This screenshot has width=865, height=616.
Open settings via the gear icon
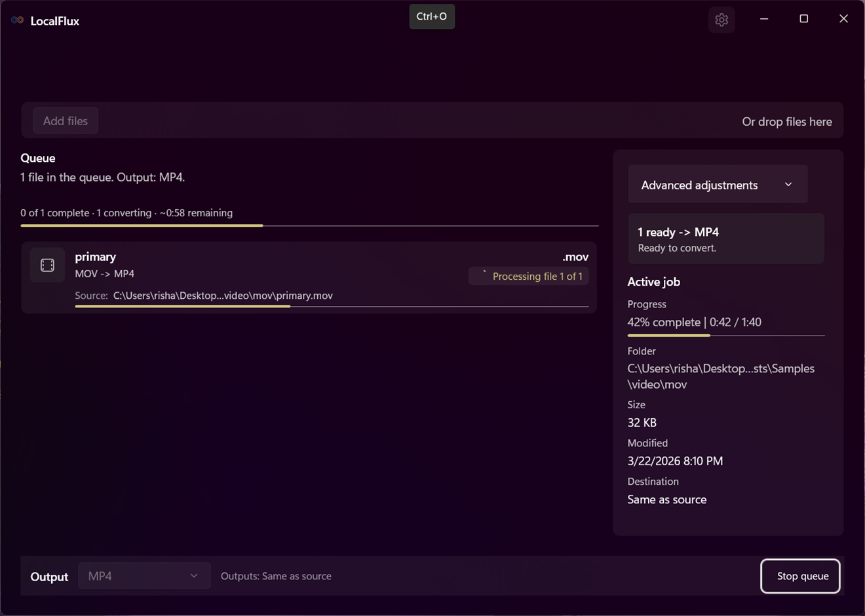(721, 20)
